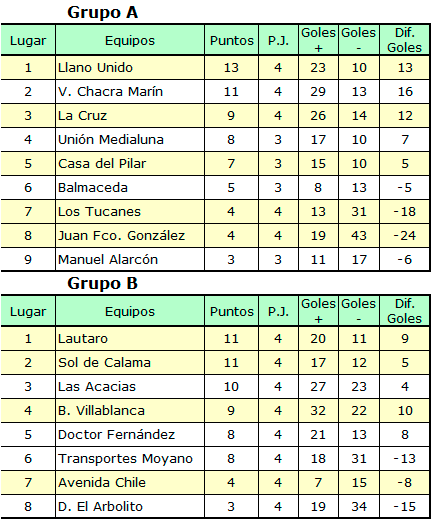
Task: Select the B. Villablanca team cell
Action: [130, 411]
